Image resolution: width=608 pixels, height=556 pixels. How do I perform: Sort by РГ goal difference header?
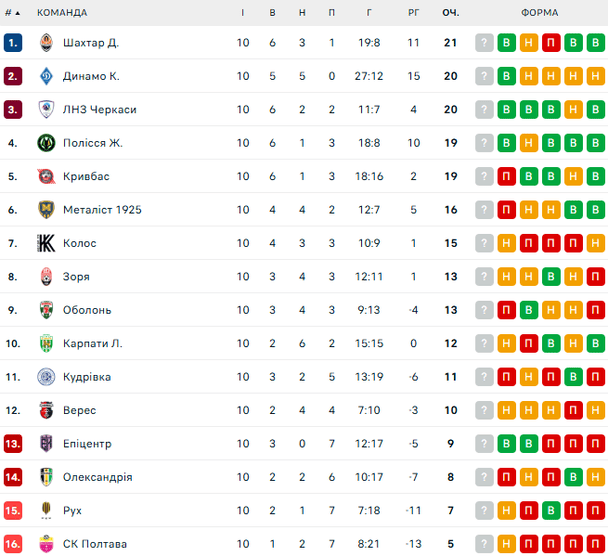[x=414, y=13]
